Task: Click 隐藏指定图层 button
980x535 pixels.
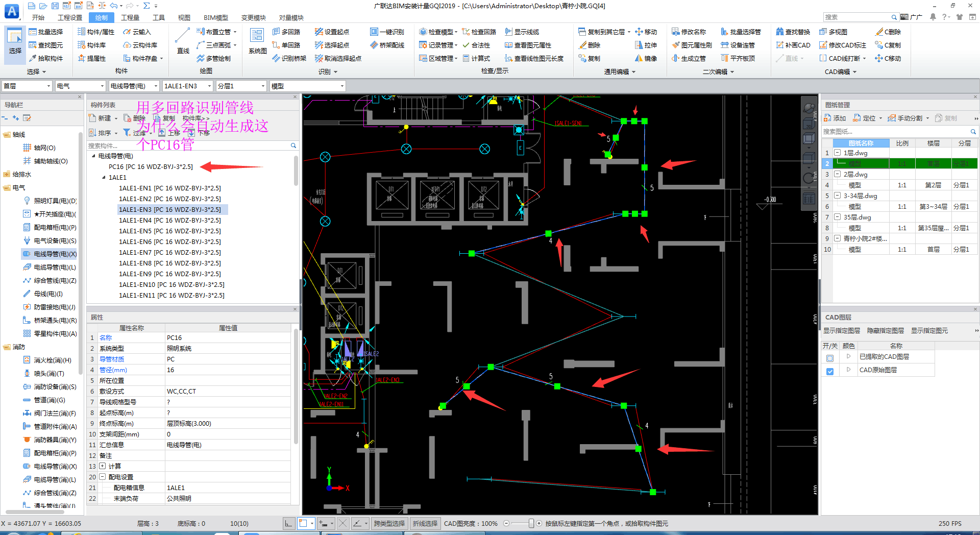Action: click(886, 331)
